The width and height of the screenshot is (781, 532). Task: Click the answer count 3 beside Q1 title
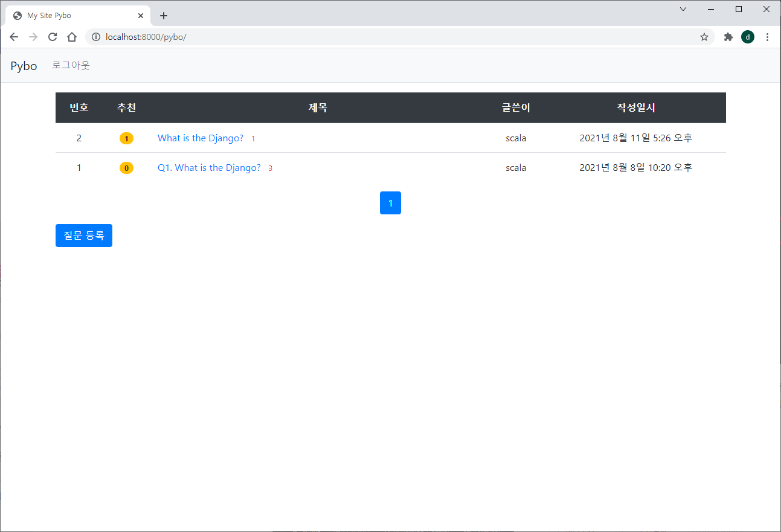point(271,168)
